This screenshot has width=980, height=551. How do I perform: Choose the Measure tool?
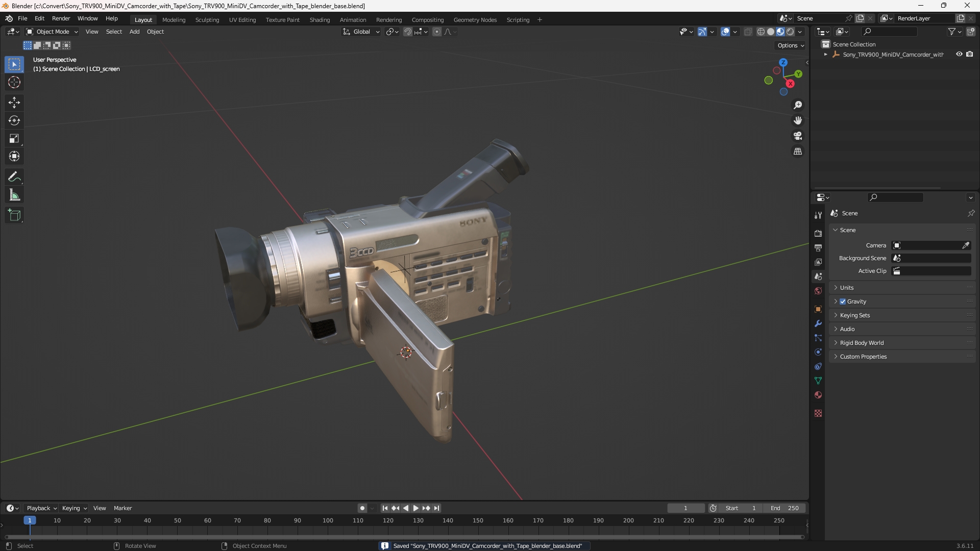pyautogui.click(x=14, y=195)
